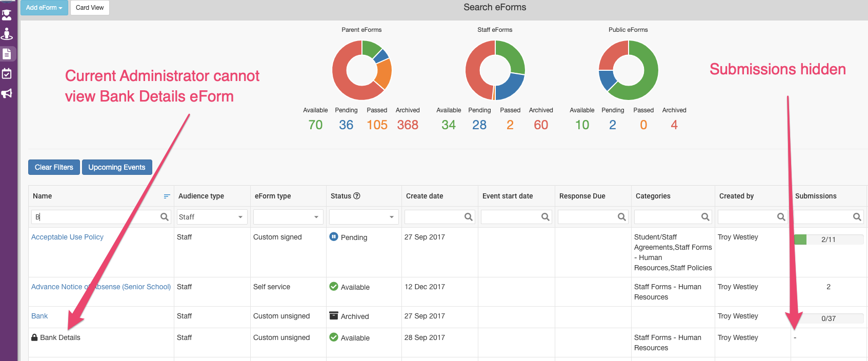This screenshot has height=361, width=868.
Task: Click the person-on-circle sidebar icon
Action: (7, 34)
